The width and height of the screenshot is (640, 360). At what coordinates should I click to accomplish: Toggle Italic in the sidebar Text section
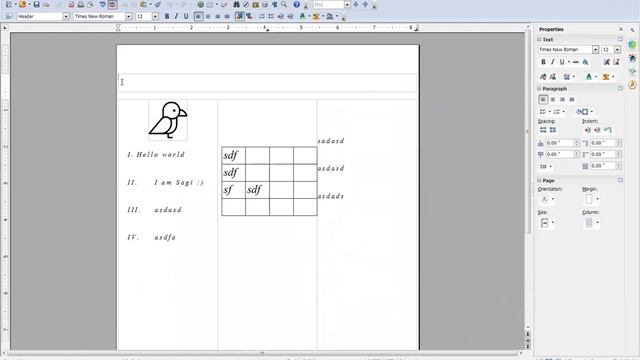[x=553, y=62]
